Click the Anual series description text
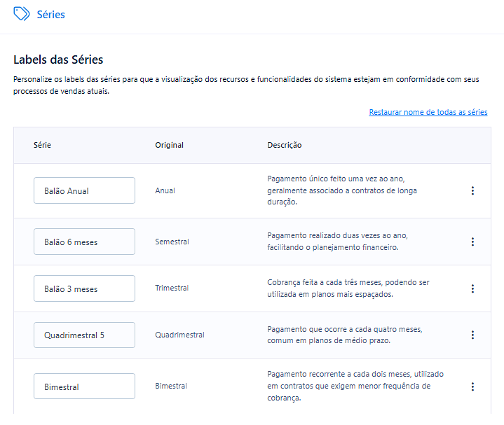Screen dimensions: 504x425 pyautogui.click(x=343, y=190)
